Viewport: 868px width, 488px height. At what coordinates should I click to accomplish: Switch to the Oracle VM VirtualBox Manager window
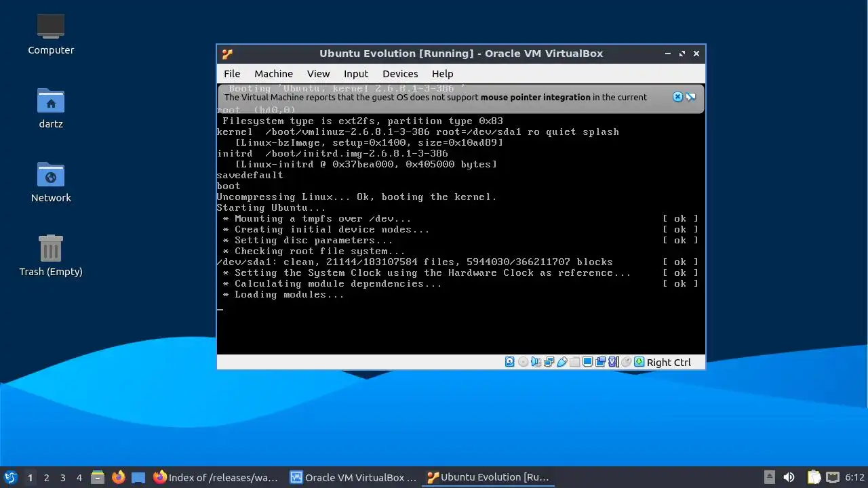[353, 477]
